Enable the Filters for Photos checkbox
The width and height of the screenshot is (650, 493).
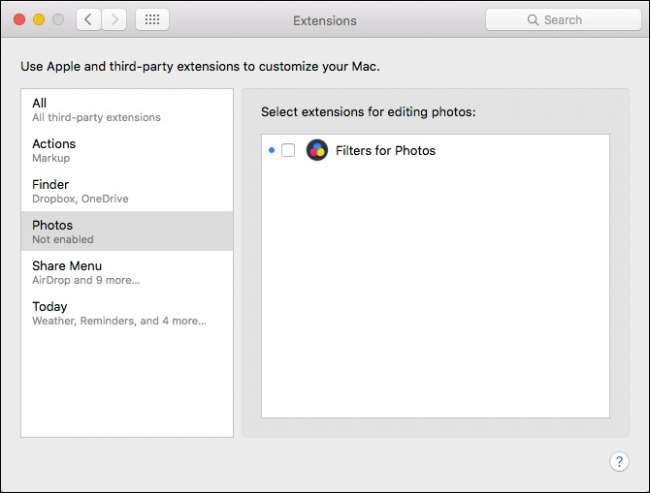click(x=288, y=151)
